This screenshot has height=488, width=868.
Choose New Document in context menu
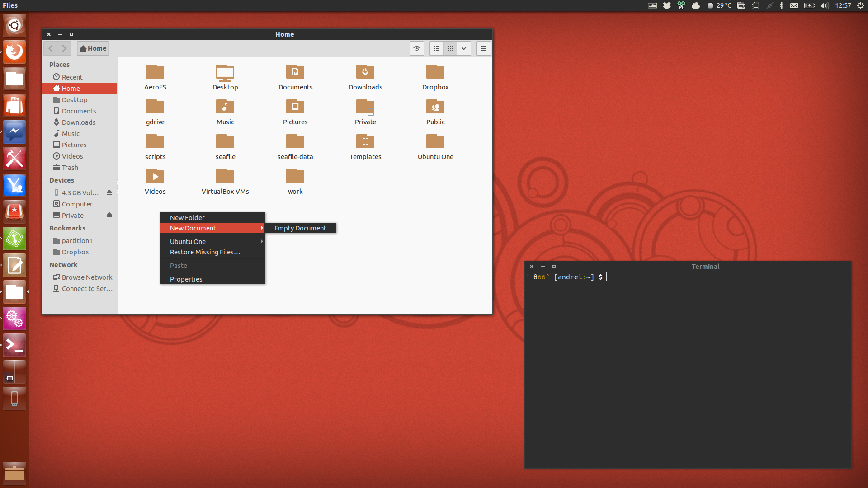(x=212, y=228)
